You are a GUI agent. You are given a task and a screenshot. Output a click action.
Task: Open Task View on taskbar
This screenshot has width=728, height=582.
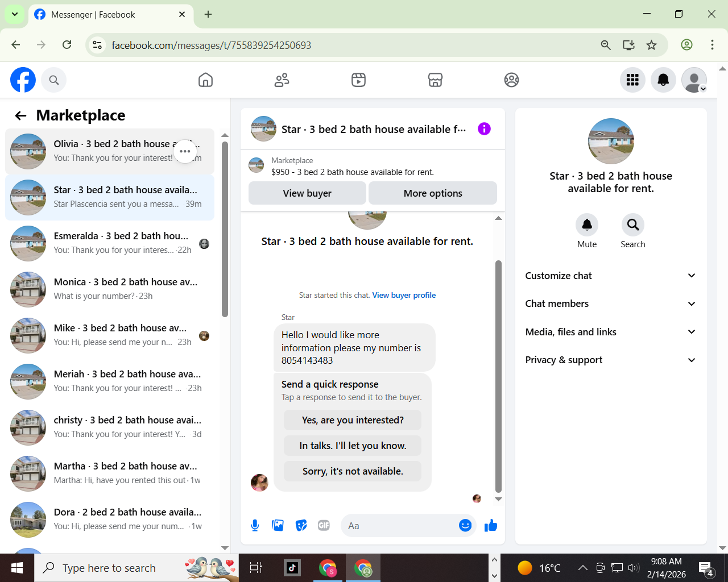256,568
